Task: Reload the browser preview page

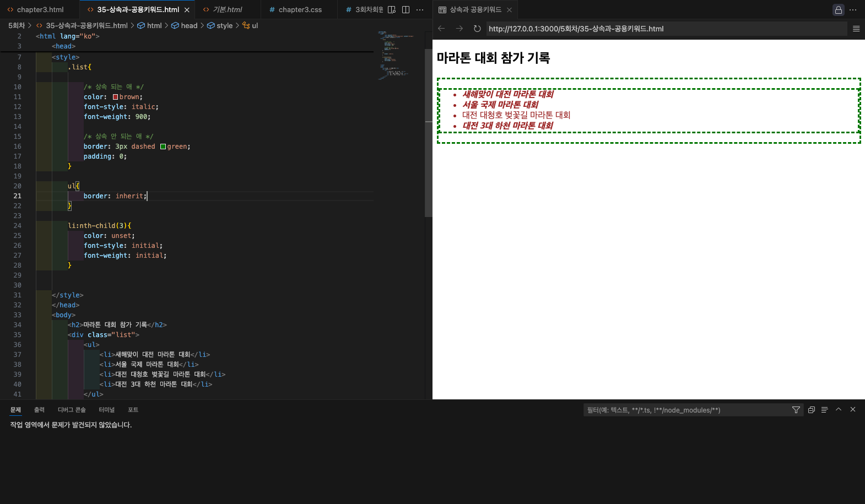Action: (x=477, y=29)
